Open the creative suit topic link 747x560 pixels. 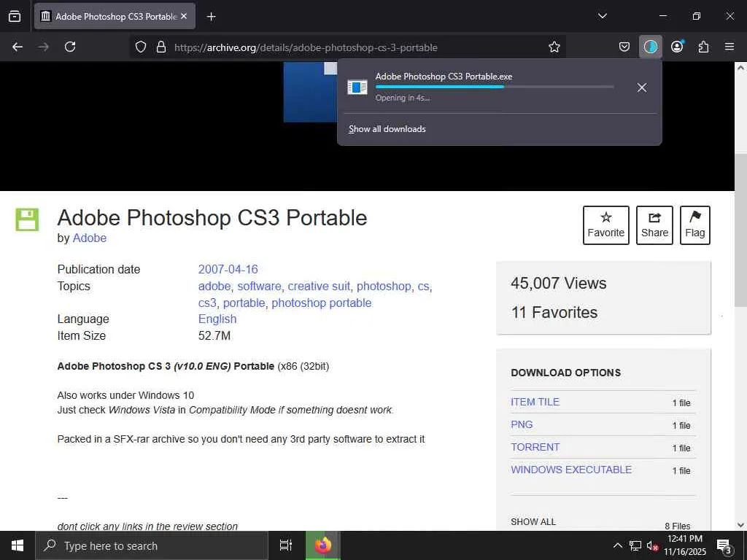[x=319, y=286]
